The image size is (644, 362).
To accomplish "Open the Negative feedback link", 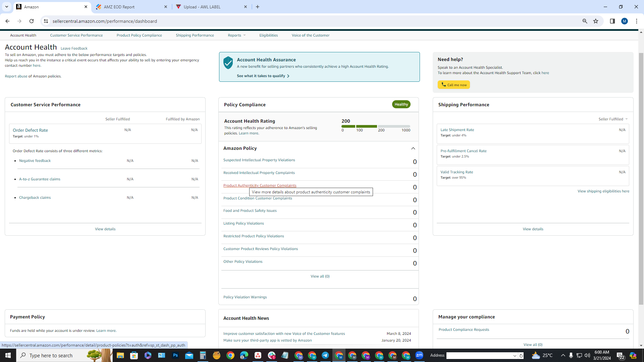I will (35, 161).
